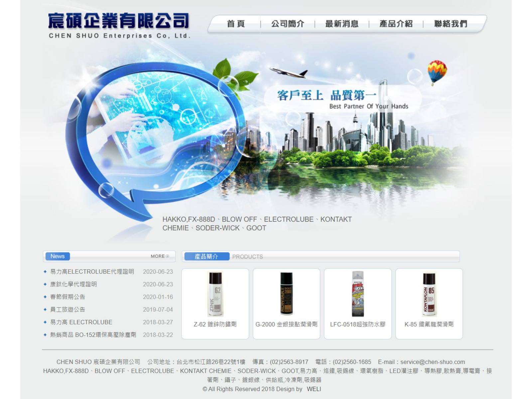The height and width of the screenshot is (399, 532).
Task: Read the 春節假期公告 announcement
Action: pos(67,297)
